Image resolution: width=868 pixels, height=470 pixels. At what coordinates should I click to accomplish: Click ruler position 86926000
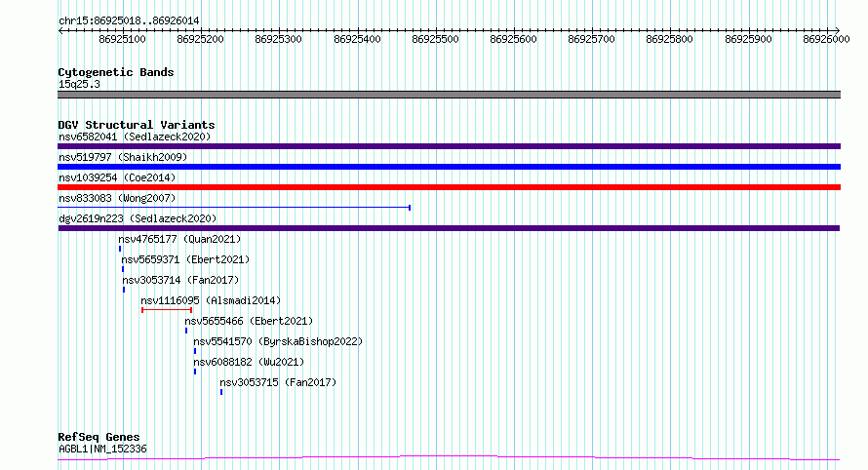pos(826,39)
